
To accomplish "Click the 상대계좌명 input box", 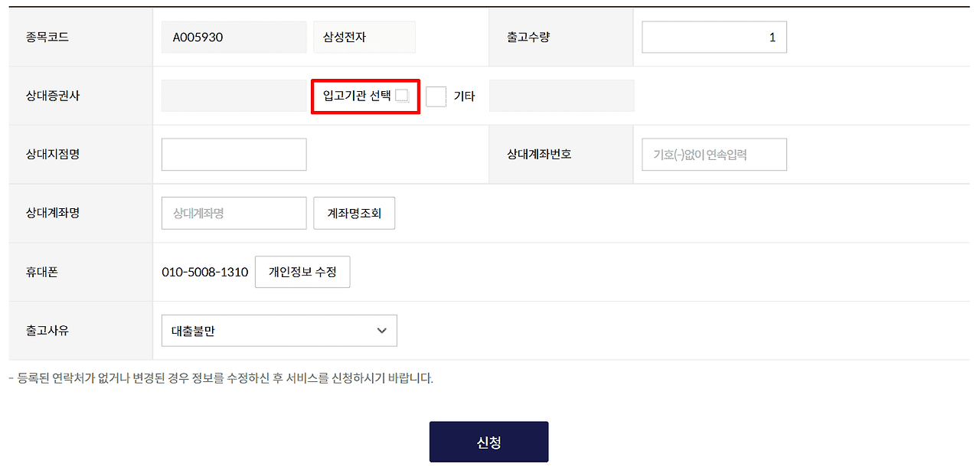I will [234, 214].
